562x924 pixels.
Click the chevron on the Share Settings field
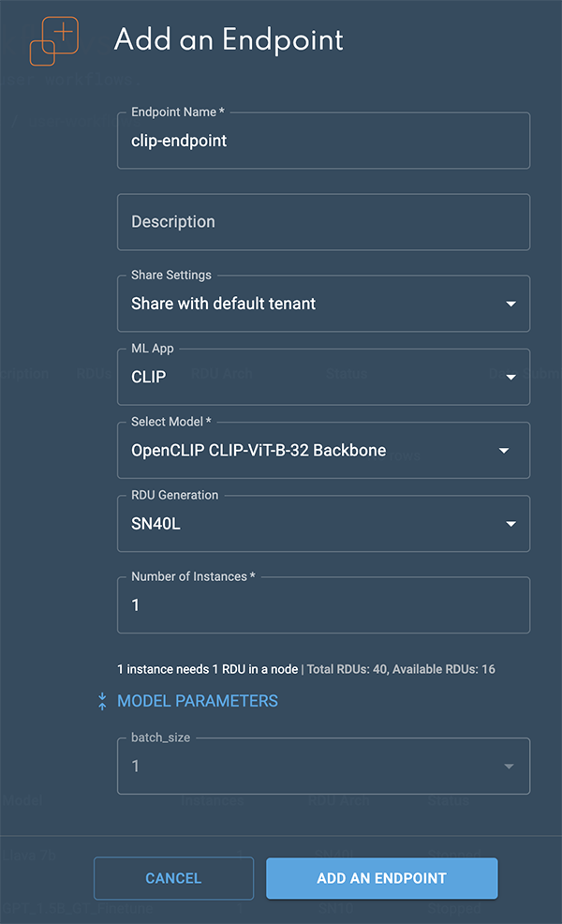pyautogui.click(x=512, y=304)
